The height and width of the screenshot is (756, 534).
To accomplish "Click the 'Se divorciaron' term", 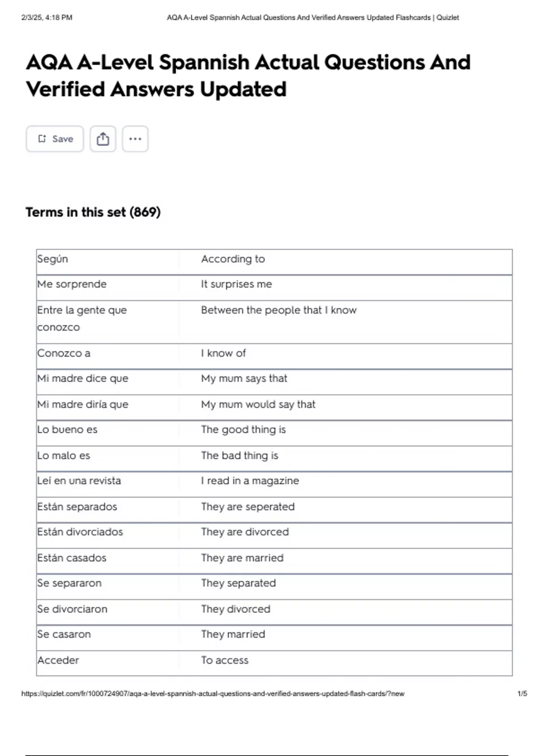I will (73, 609).
